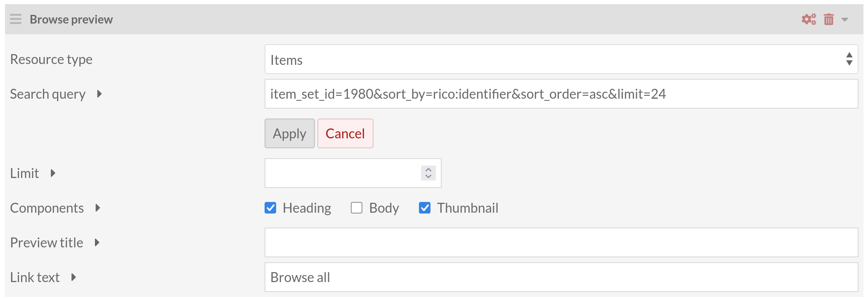
Task: Expand the Preview title info arrow
Action: pos(97,242)
